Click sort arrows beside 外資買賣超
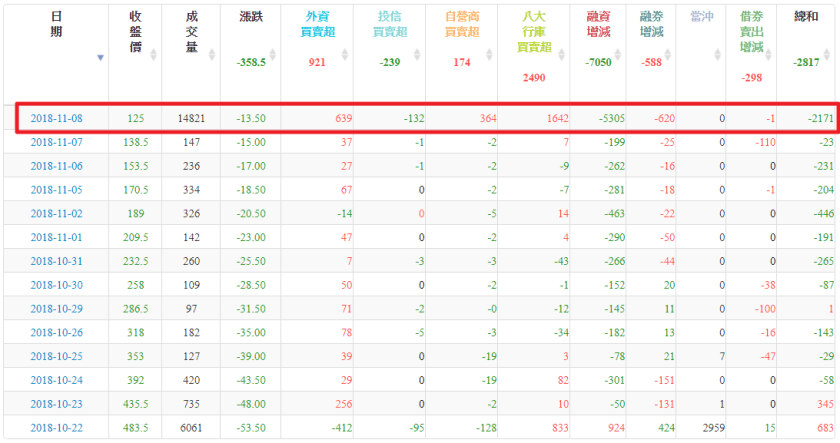Image resolution: width=840 pixels, height=443 pixels. pos(345,55)
